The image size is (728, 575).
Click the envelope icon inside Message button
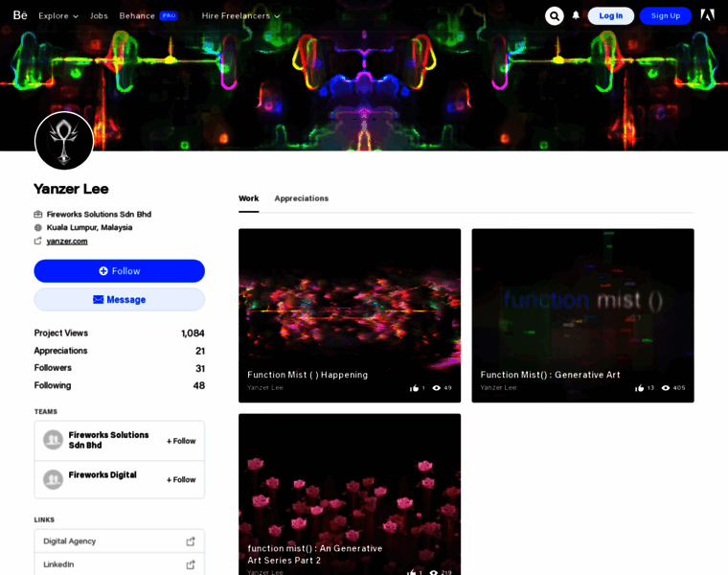click(x=99, y=300)
